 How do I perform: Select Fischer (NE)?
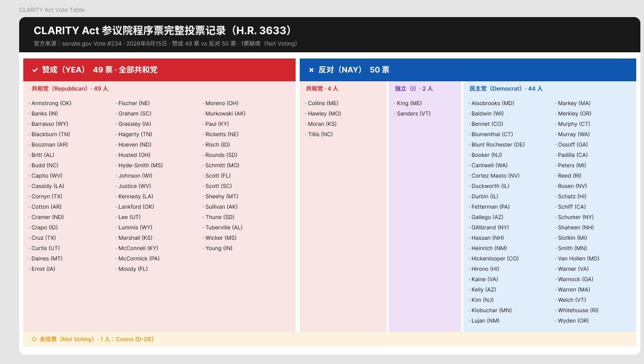[134, 103]
